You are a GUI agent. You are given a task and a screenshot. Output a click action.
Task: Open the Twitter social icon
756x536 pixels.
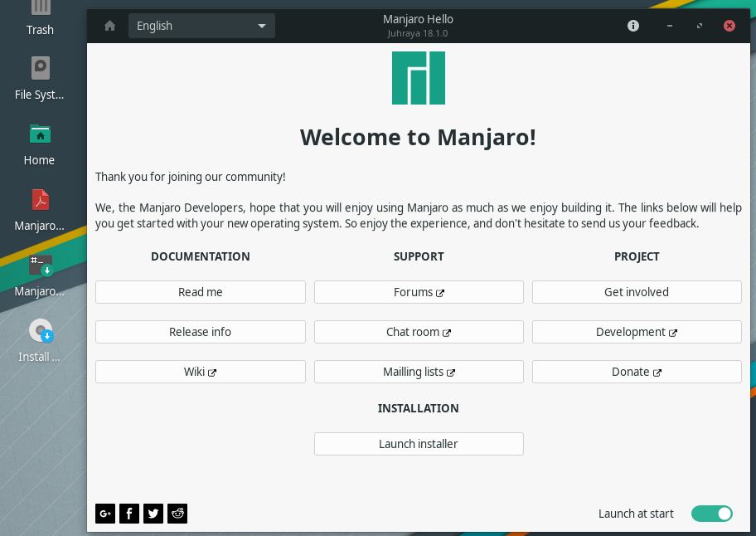pyautogui.click(x=153, y=514)
